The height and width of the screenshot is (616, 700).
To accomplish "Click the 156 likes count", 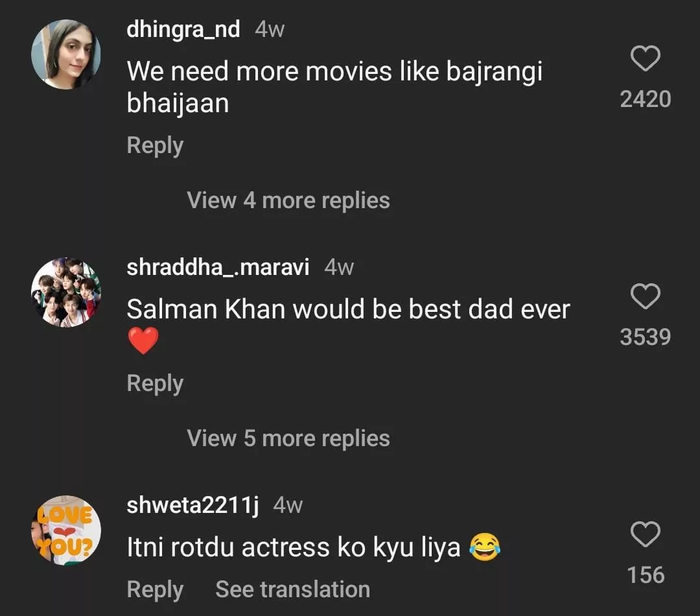I will [645, 575].
